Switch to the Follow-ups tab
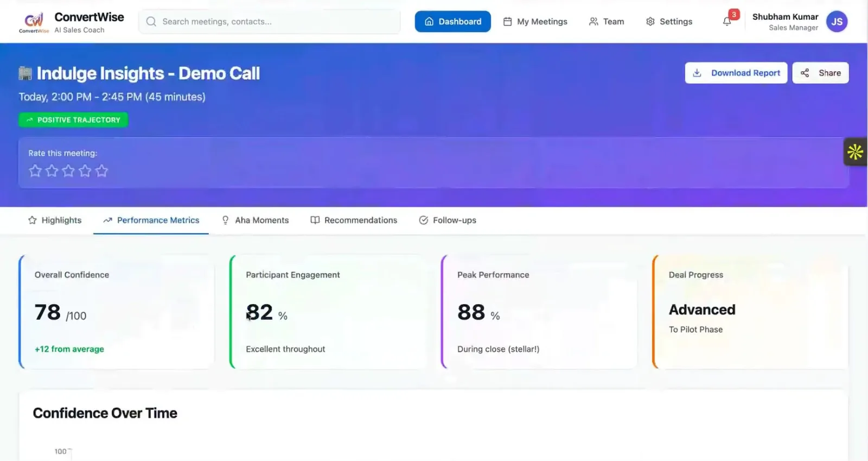The image size is (868, 461). (448, 220)
